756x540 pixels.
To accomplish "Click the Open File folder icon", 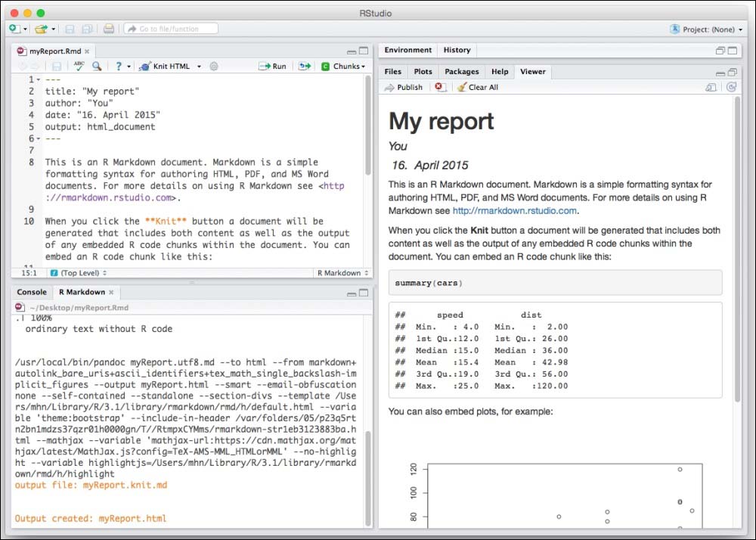I will (x=41, y=29).
